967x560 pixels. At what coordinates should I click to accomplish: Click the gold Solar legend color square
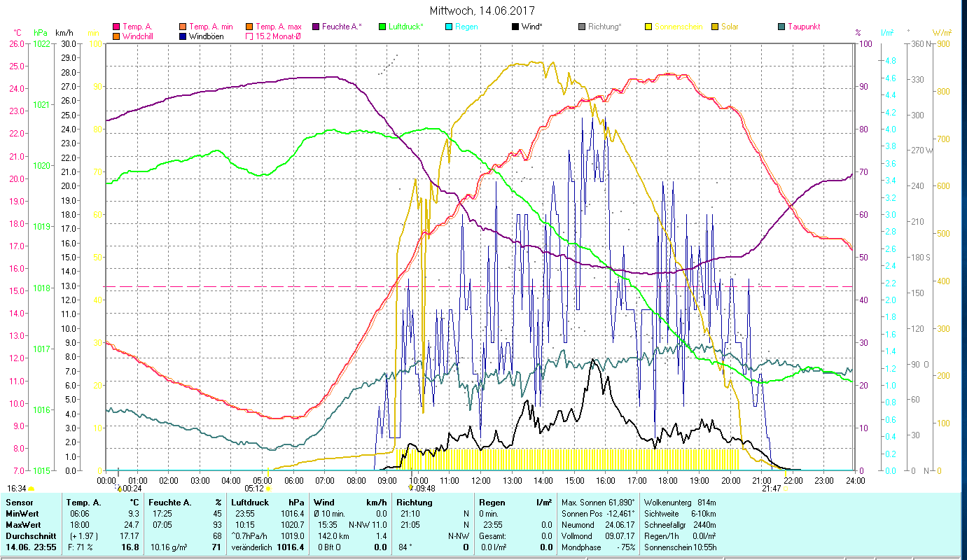pos(715,27)
